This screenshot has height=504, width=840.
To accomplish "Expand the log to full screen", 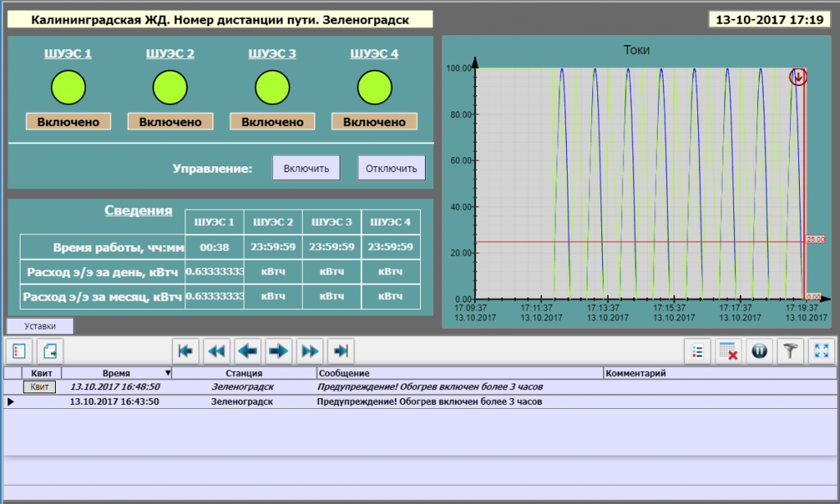I will (x=821, y=351).
